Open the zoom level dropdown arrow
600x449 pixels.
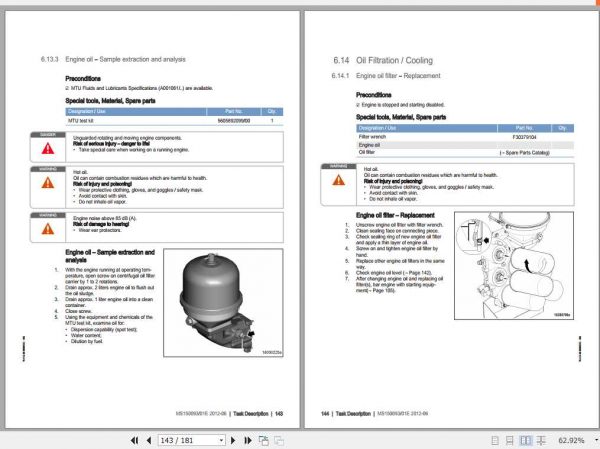coord(597,441)
